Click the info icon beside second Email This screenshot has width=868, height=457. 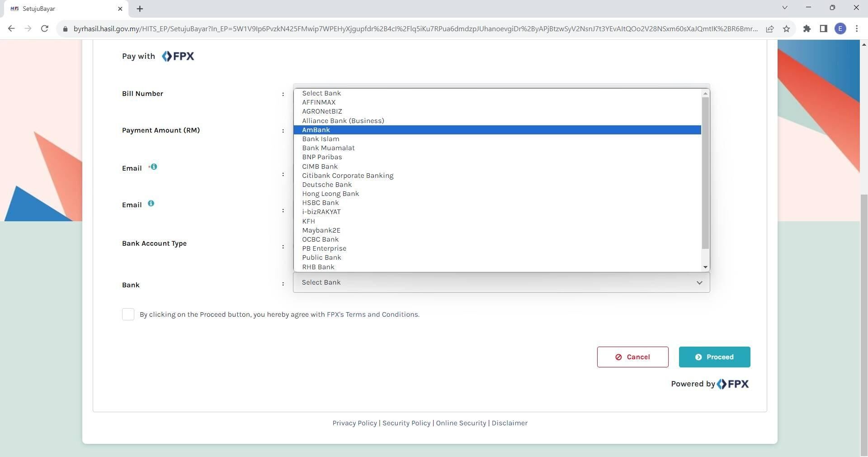point(151,203)
